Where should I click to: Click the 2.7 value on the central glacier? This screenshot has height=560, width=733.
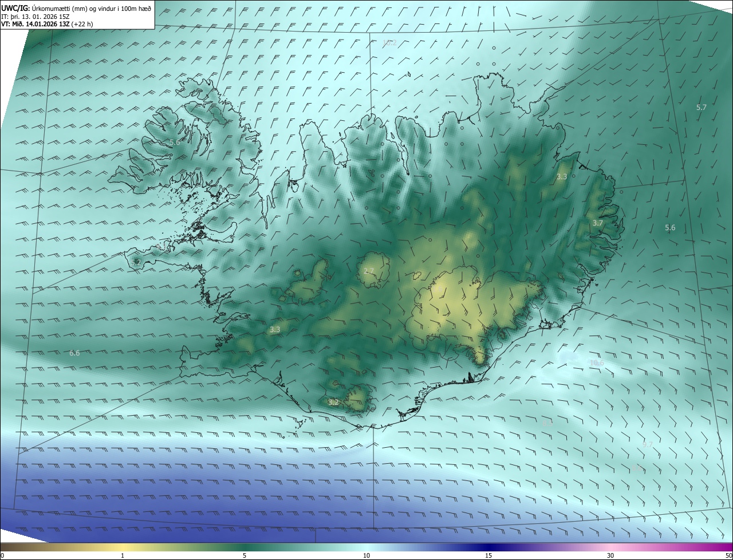pos(369,271)
